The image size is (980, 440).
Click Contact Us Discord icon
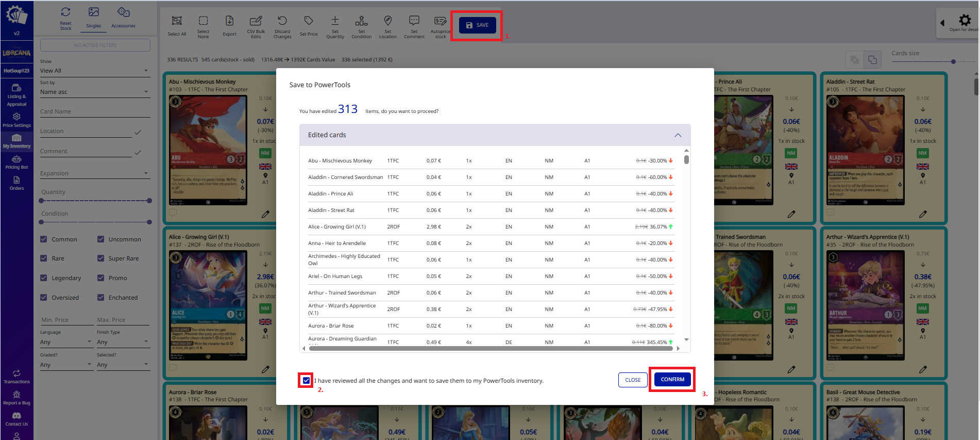click(16, 416)
